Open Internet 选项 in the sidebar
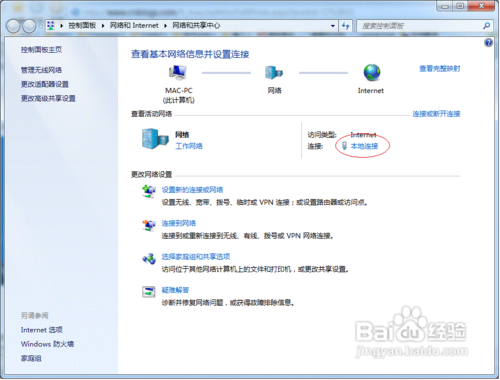 42,330
